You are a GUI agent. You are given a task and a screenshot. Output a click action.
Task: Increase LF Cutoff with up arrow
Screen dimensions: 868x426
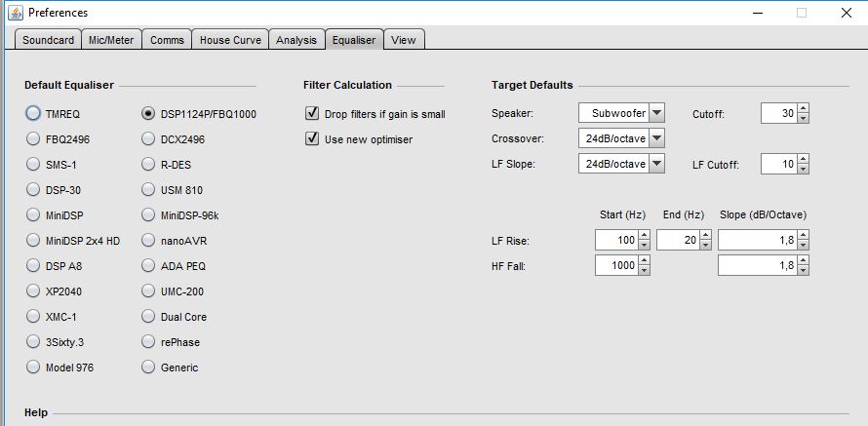pyautogui.click(x=804, y=159)
